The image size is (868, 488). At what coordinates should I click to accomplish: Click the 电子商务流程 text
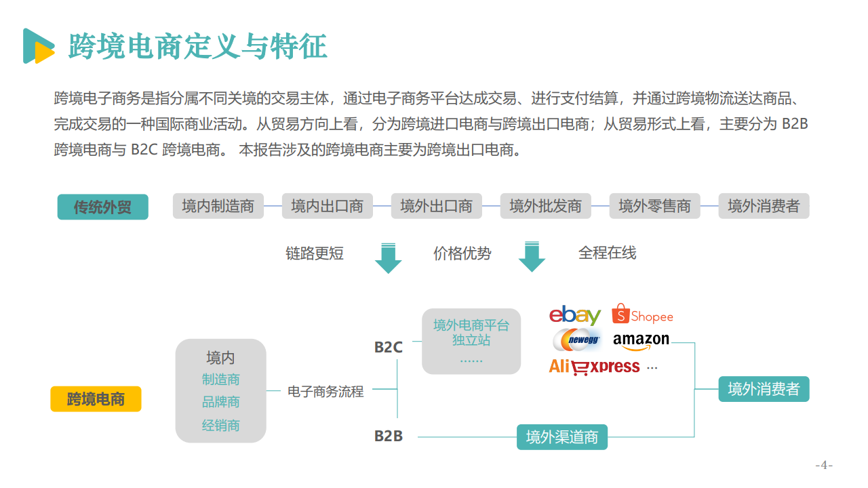click(325, 391)
